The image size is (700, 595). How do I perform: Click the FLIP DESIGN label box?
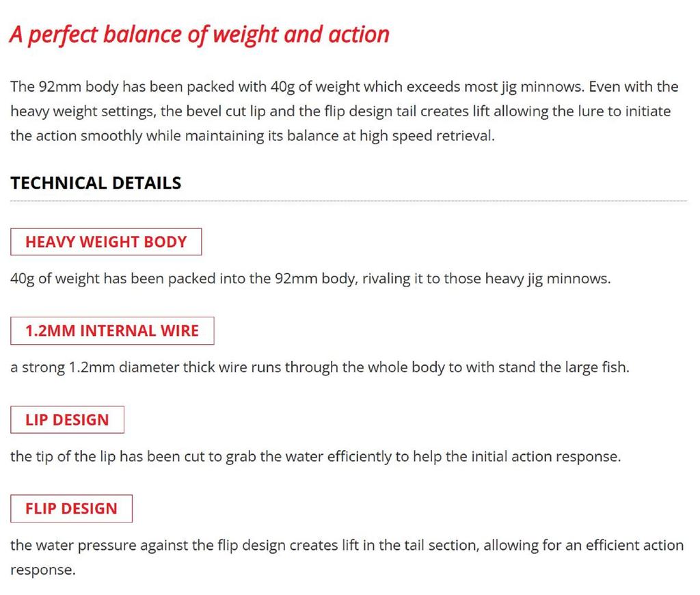pyautogui.click(x=71, y=508)
